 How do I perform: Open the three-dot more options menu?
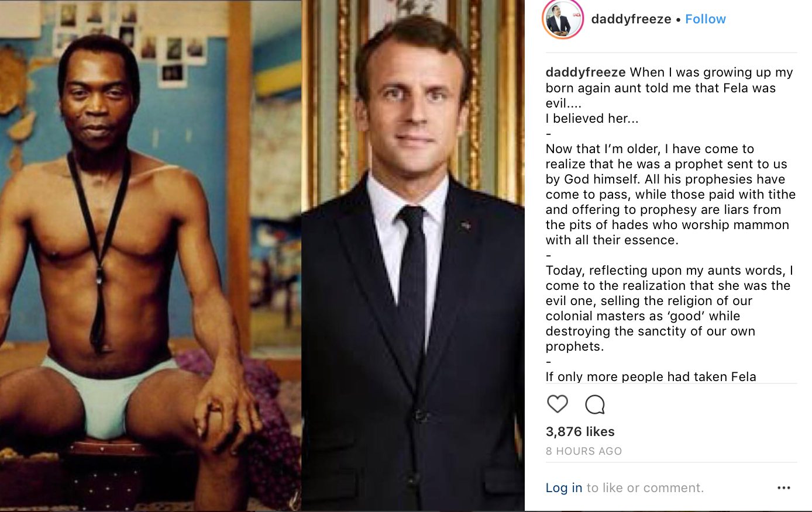tap(784, 487)
